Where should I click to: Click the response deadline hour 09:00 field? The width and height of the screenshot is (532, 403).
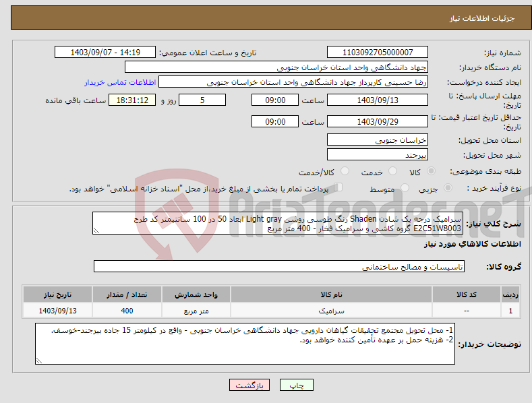click(x=275, y=100)
